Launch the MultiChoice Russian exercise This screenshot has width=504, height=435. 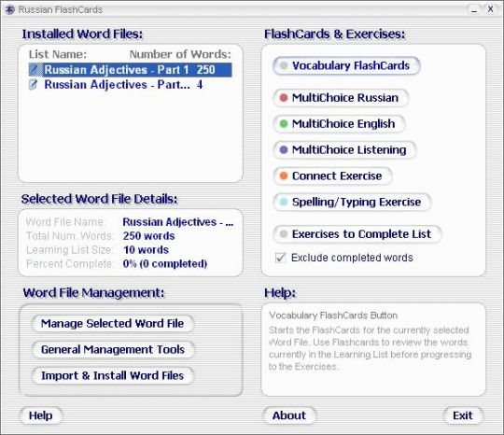click(341, 98)
